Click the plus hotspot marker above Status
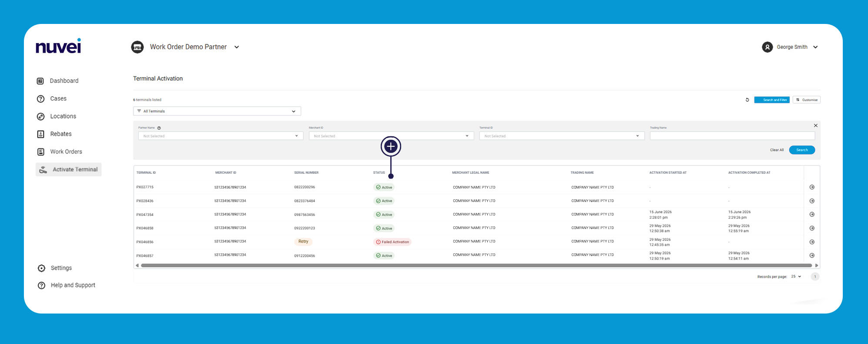 click(x=391, y=146)
